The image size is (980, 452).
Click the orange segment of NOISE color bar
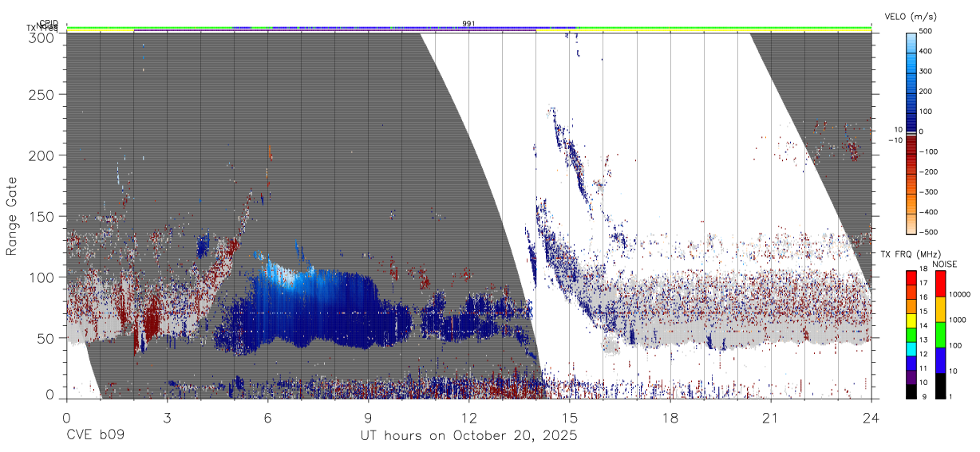pos(940,309)
